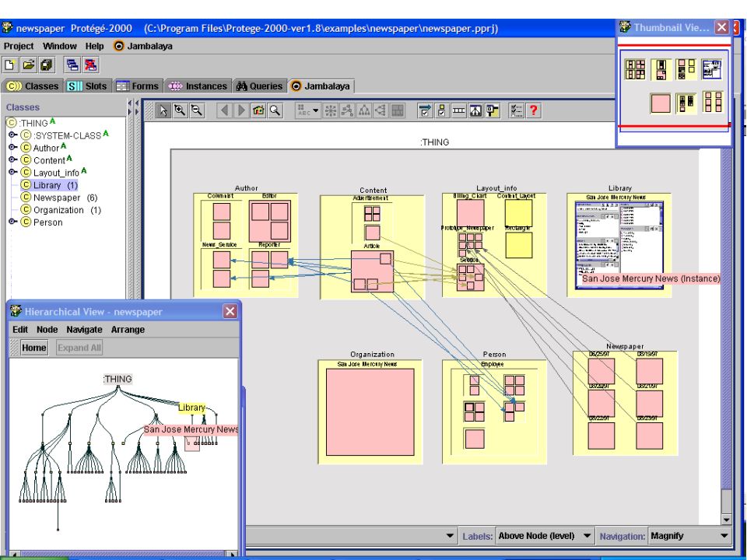Go back with the left arrow button
This screenshot has width=747, height=560.
point(224,111)
